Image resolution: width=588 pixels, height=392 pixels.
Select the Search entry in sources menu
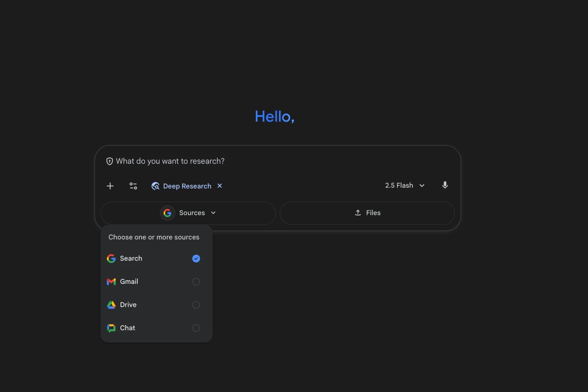(157, 258)
